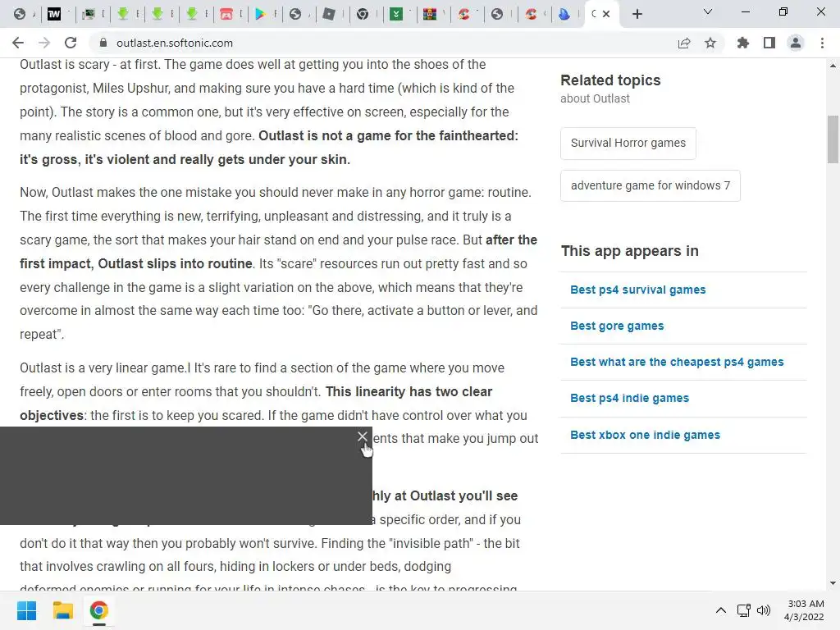Screen dimensions: 840x630
Task: Click bold text This linearity has two clear
Action: click(409, 391)
